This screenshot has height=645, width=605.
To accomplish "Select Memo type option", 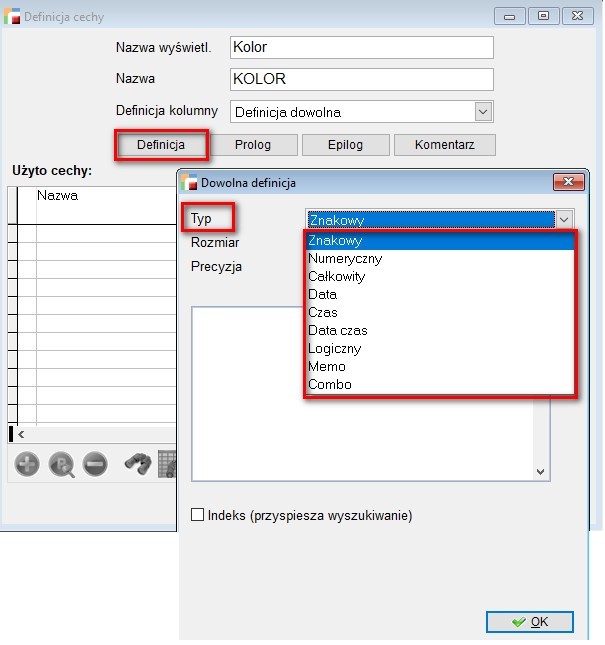I will pos(440,367).
